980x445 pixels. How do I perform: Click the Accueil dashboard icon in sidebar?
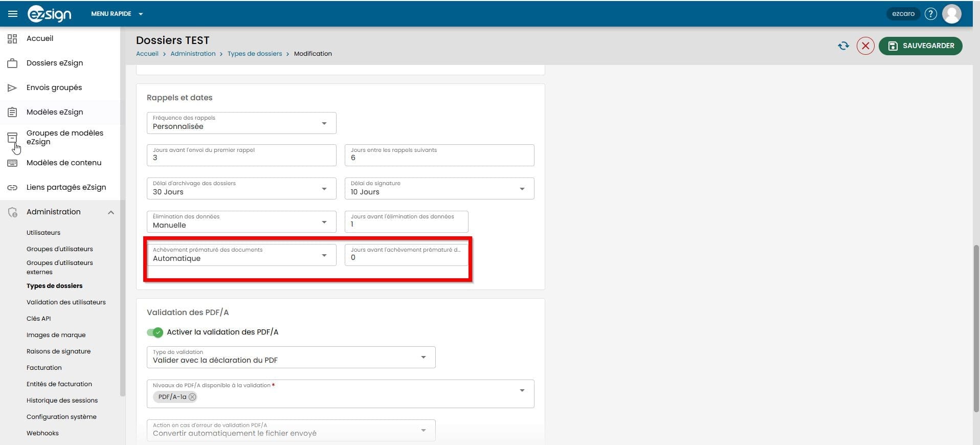point(12,38)
